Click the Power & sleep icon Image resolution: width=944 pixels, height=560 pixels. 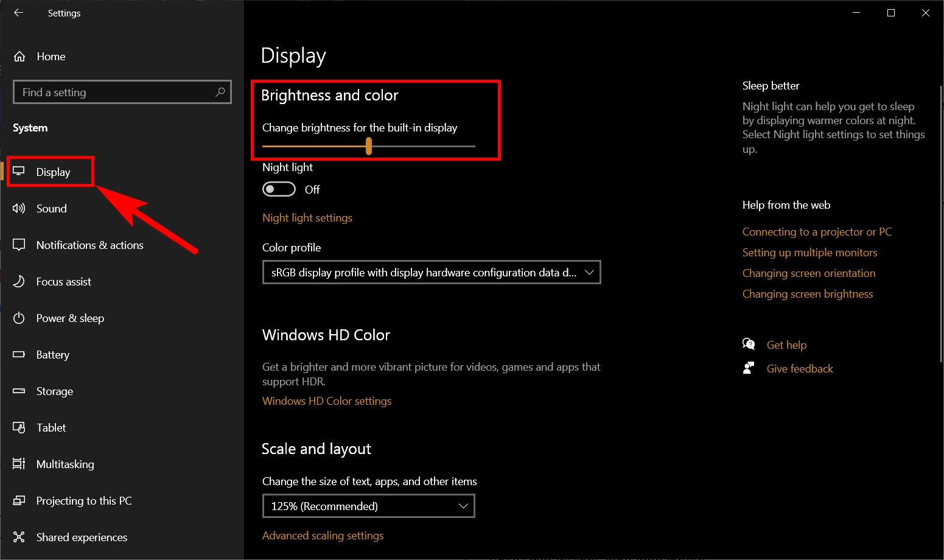pos(19,318)
